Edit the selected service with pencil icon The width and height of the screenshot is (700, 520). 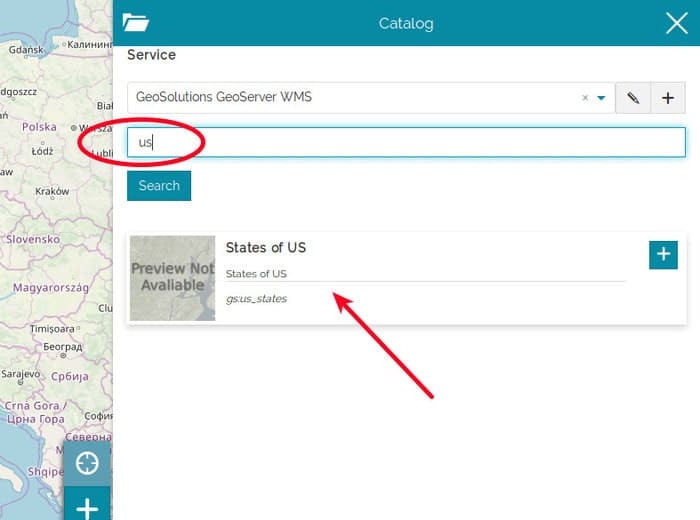[633, 98]
